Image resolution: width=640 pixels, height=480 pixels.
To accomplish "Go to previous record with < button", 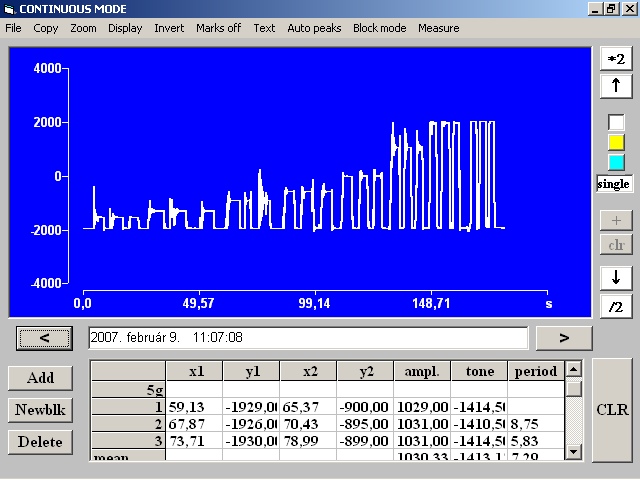I will [x=44, y=338].
